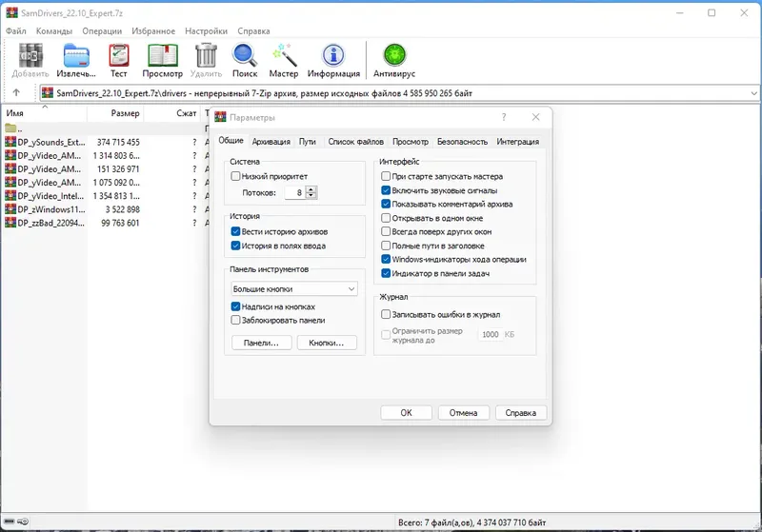
Task: Check Всегда поверх других окон
Action: [386, 231]
